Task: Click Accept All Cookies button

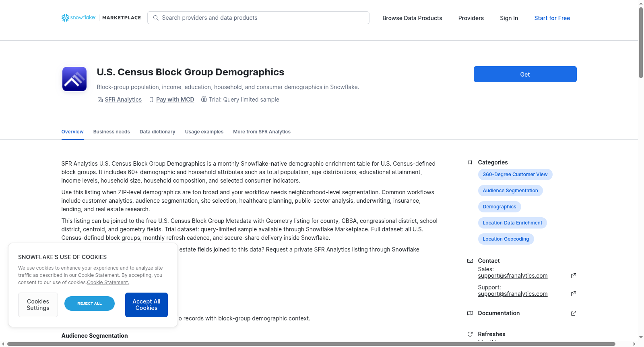Action: click(x=147, y=305)
